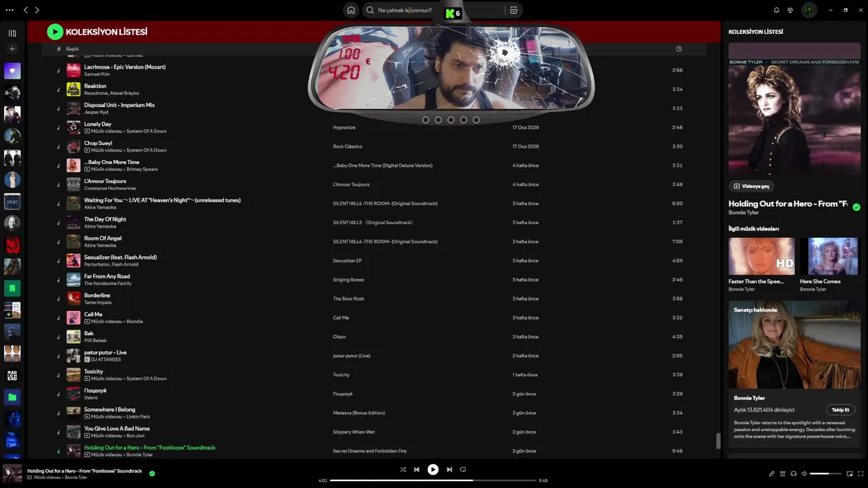
Task: Click the search field Ne çalmak istiyorsun?
Action: coord(434,10)
